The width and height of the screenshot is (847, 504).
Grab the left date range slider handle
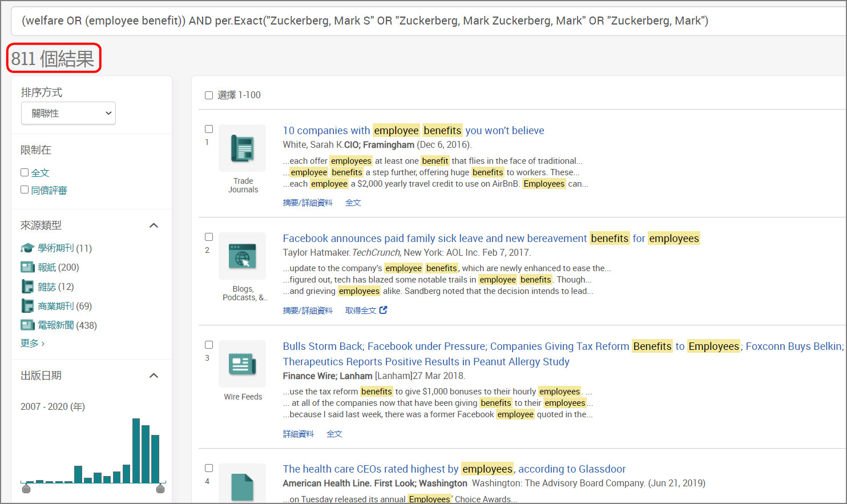(26, 489)
